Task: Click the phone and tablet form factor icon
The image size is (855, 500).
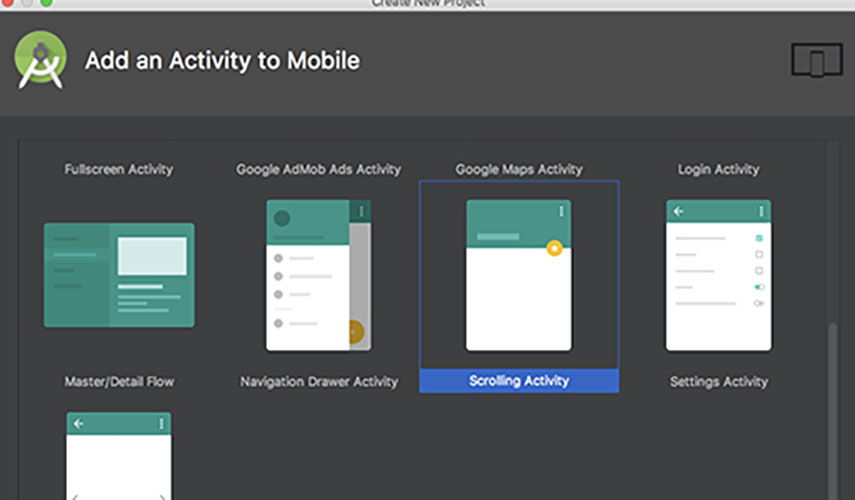Action: coord(817,61)
